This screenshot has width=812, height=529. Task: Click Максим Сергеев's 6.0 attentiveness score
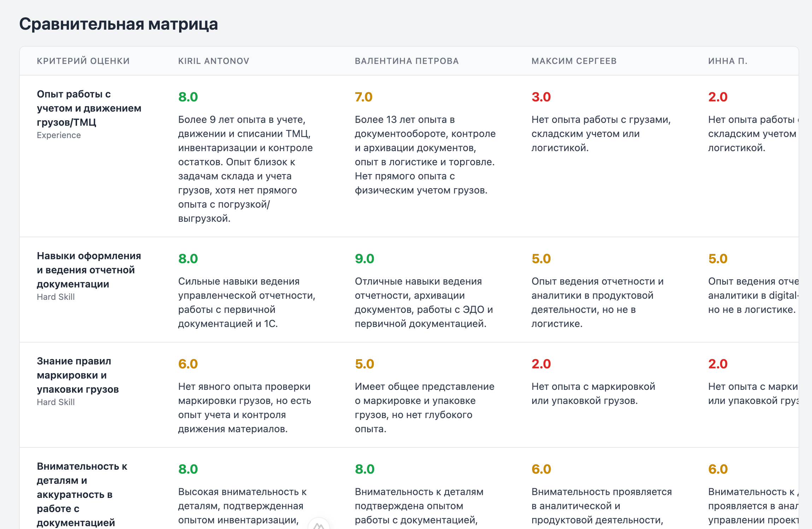pyautogui.click(x=541, y=469)
